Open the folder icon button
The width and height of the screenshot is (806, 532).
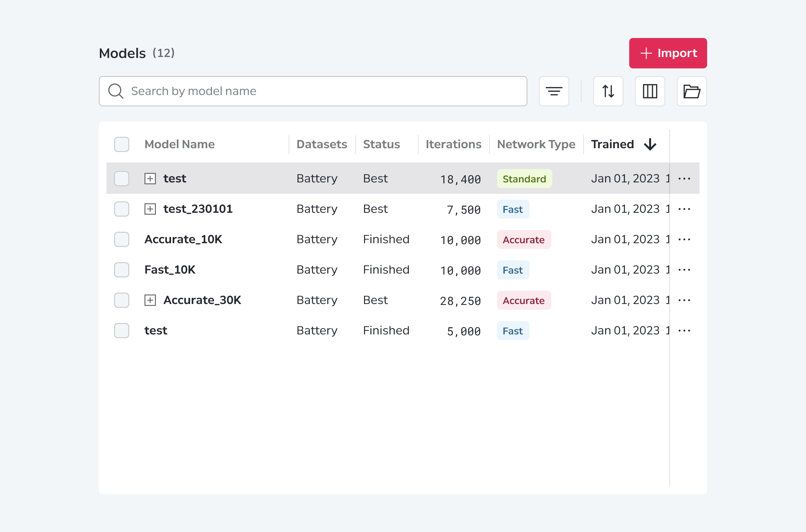tap(692, 91)
